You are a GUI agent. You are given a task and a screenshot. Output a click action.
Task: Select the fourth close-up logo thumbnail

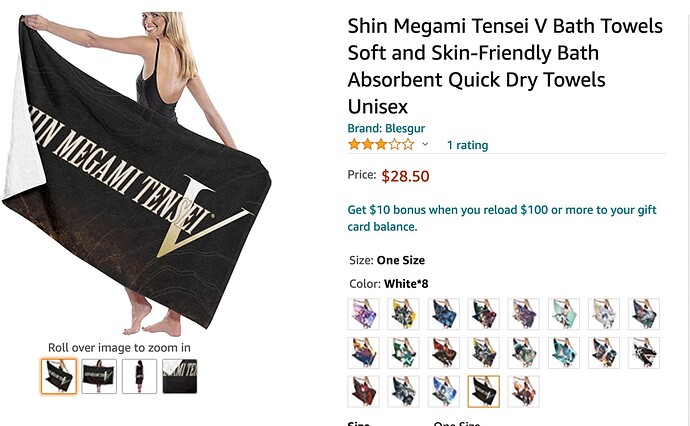(180, 376)
